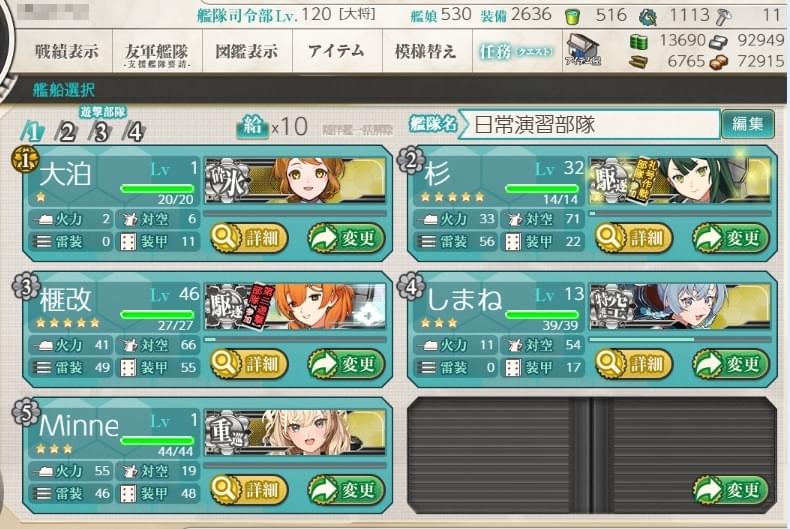Viewport: 790px width, 529px height.
Task: Click the 給 supply badge icon
Action: click(252, 125)
